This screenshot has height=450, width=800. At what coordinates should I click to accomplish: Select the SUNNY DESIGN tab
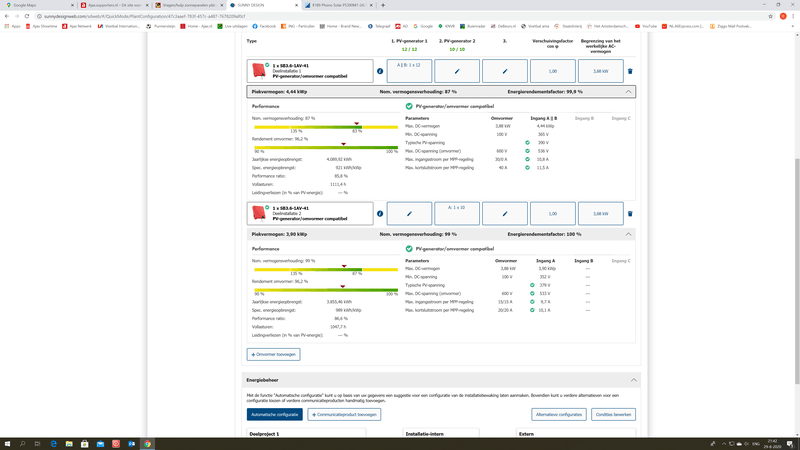click(264, 5)
